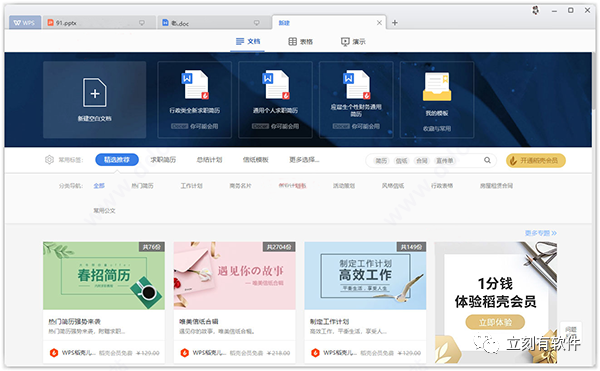Open the 遇见你の故事 stationery thumbnail

point(235,275)
